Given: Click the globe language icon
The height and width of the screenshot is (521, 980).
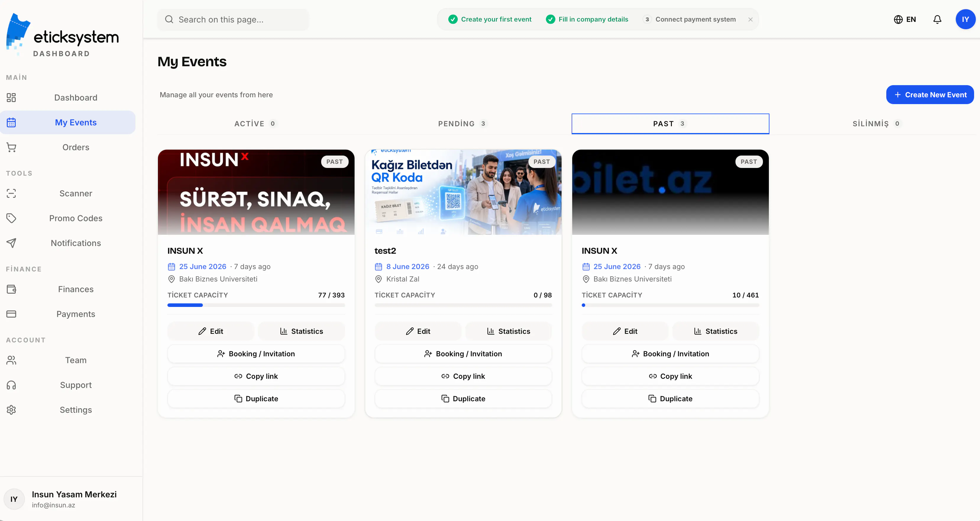Looking at the screenshot, I should 898,20.
